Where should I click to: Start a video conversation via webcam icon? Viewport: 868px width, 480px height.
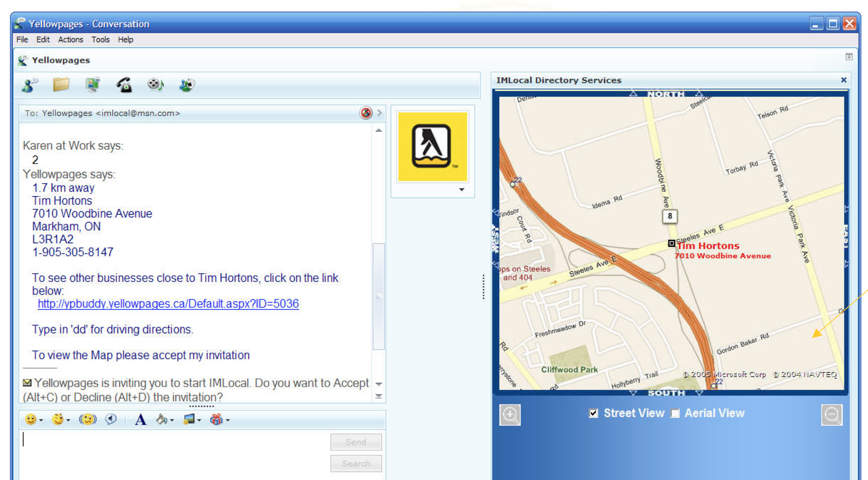tap(92, 85)
